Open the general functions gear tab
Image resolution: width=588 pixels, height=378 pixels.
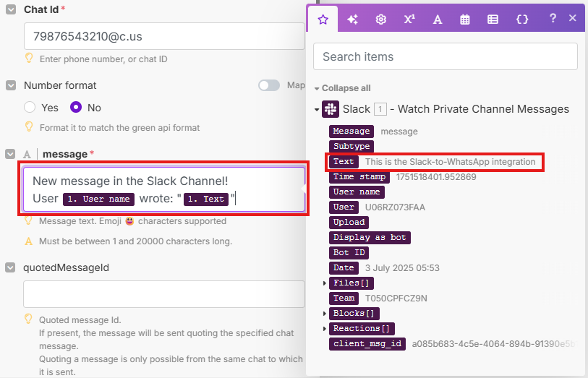coord(380,20)
